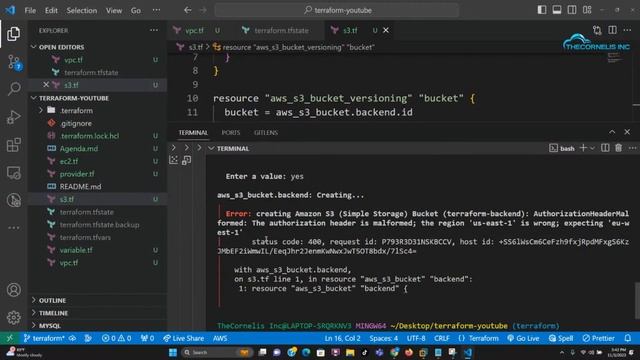640x360 pixels.
Task: Open Explorer views and more actions
Action: click(154, 30)
